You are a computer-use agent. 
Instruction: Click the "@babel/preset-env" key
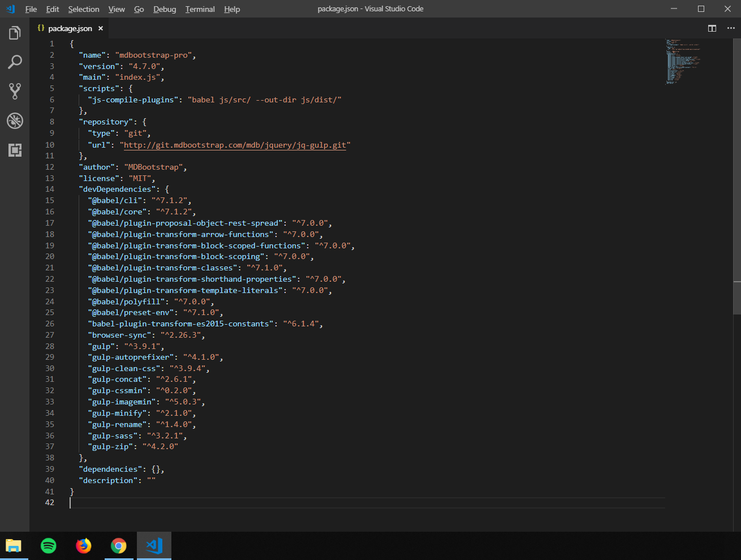[131, 312]
